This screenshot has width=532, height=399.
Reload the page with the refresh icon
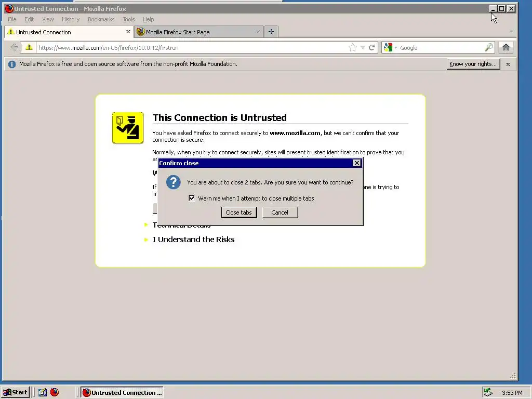click(372, 47)
